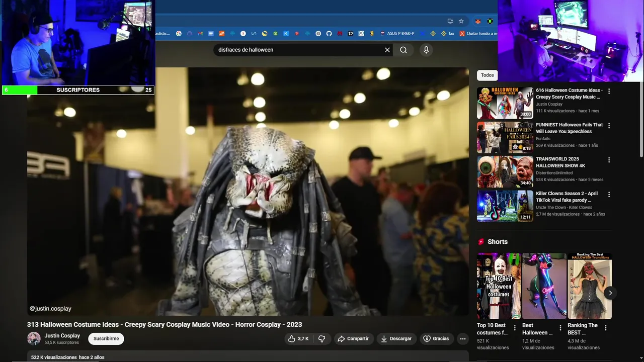This screenshot has height=362, width=644.
Task: Click the Descargar download button
Action: coord(396,339)
